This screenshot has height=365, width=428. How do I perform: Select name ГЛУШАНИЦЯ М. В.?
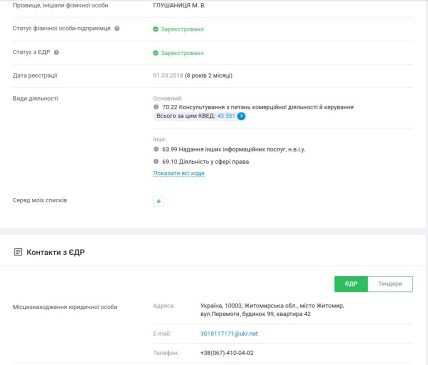tap(179, 5)
